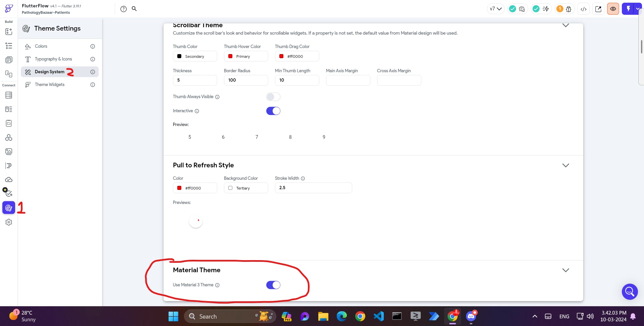Open the round help search bubble at bottom right
Screen dimensions: 644x326
[630, 291]
